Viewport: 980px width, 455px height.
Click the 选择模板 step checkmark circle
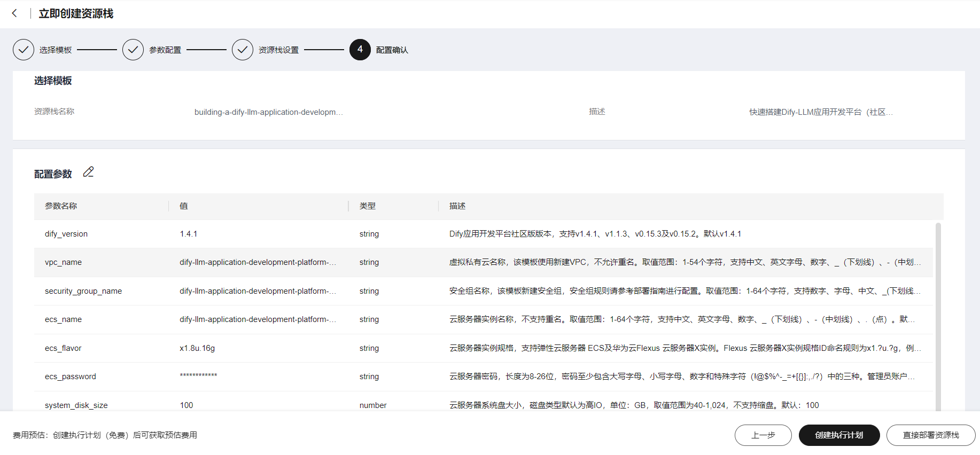click(x=24, y=50)
